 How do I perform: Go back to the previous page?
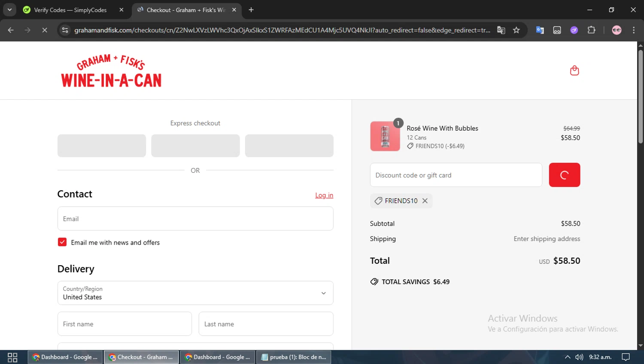[11, 30]
